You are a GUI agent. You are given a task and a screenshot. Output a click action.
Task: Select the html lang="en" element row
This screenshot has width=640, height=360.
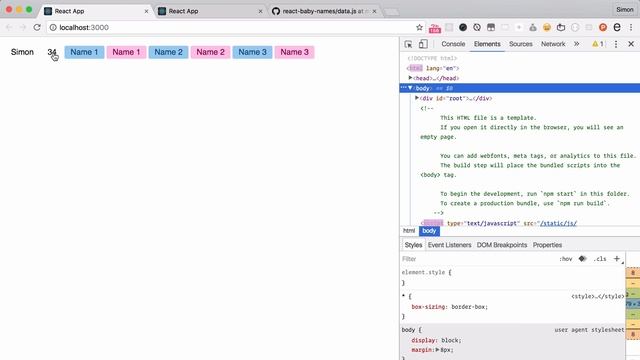point(433,68)
